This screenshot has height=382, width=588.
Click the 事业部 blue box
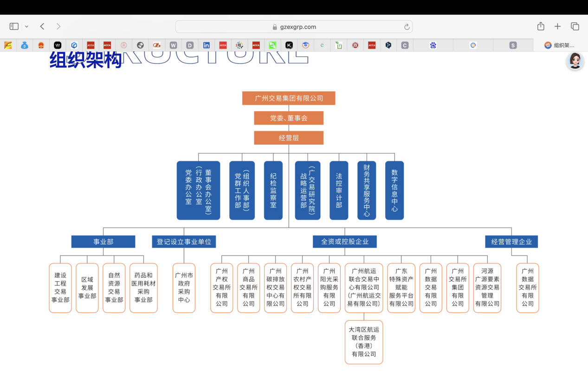[x=103, y=242]
